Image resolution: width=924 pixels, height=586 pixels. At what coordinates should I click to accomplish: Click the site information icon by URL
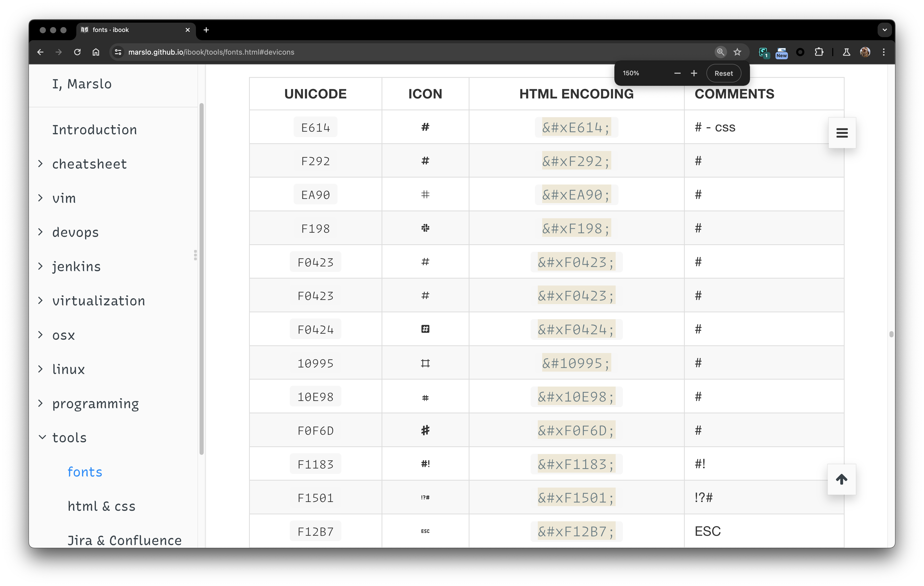(118, 52)
